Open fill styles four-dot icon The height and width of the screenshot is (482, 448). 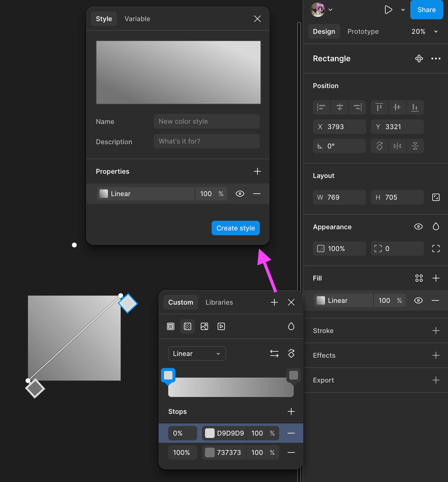pos(419,278)
